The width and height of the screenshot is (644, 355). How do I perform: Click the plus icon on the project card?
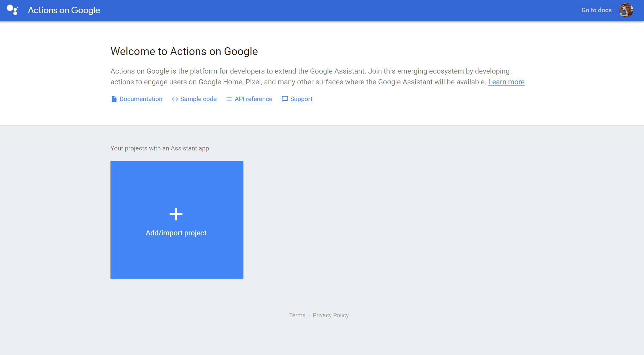coord(176,214)
